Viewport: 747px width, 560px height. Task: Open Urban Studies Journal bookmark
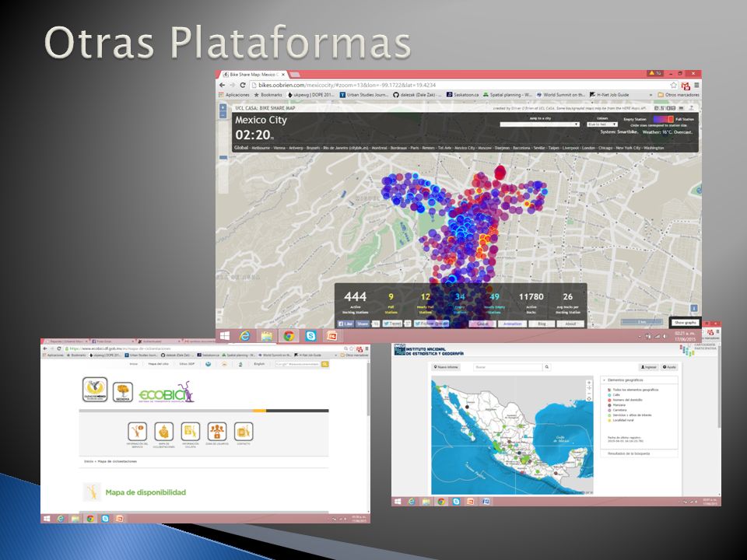click(x=364, y=95)
